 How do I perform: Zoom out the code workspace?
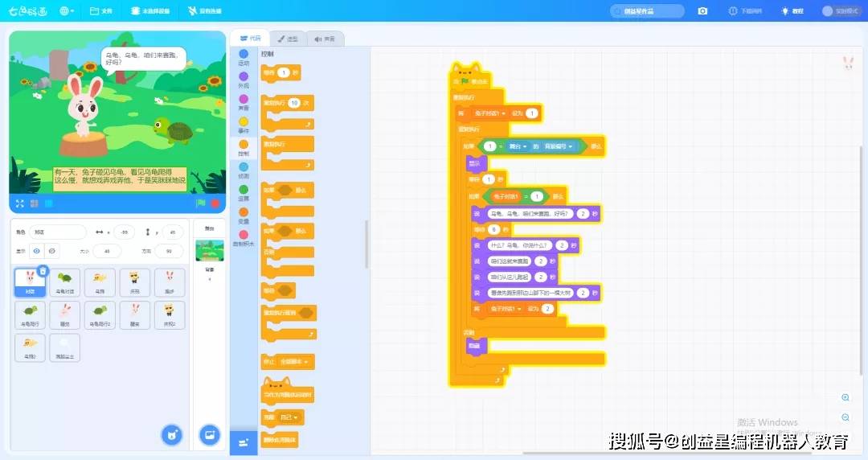click(845, 417)
